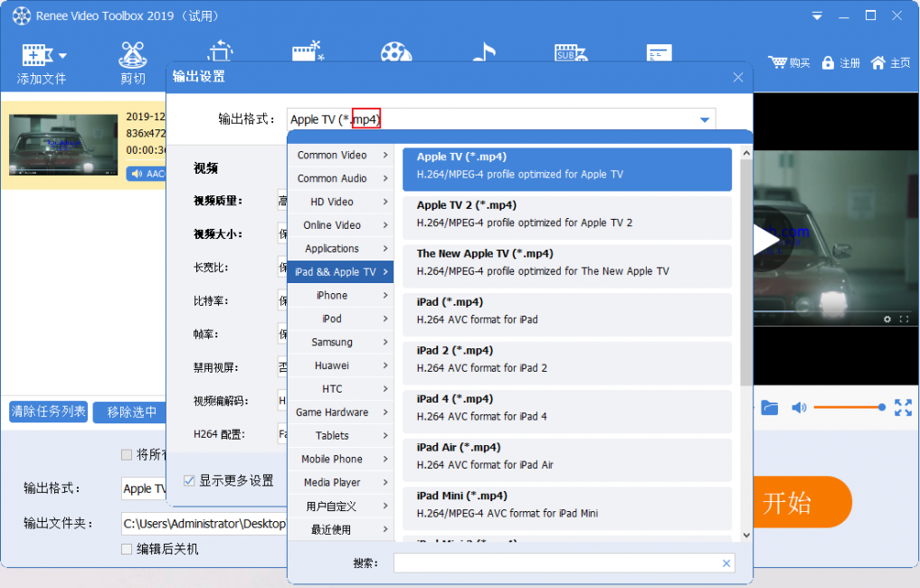Mute audio with the speaker icon

pos(799,407)
